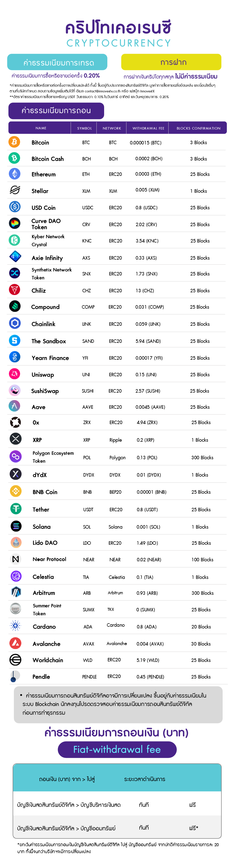Click the Cardano logo icon
Viewport: 237px width, 868px height.
[x=16, y=626]
